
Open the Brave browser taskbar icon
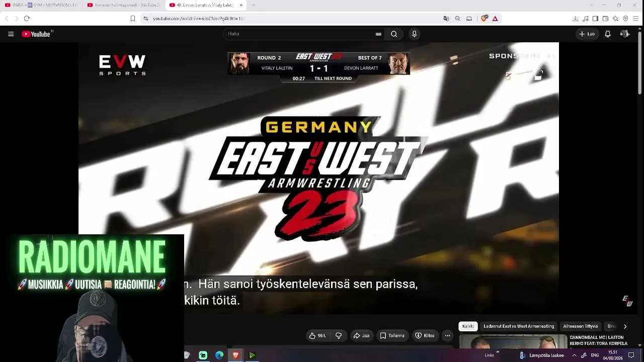point(235,355)
